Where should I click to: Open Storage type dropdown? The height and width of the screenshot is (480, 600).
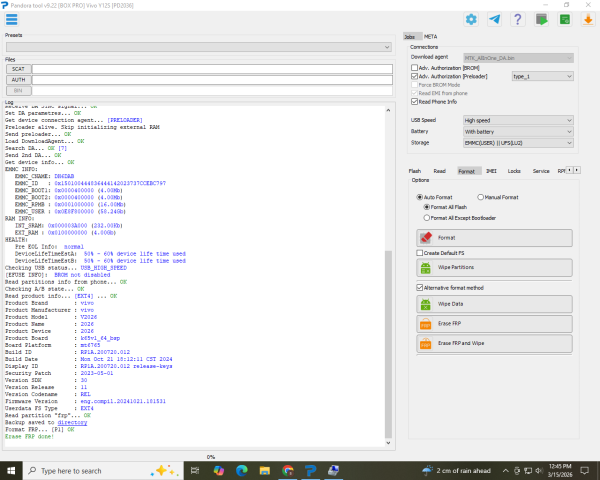(x=518, y=143)
